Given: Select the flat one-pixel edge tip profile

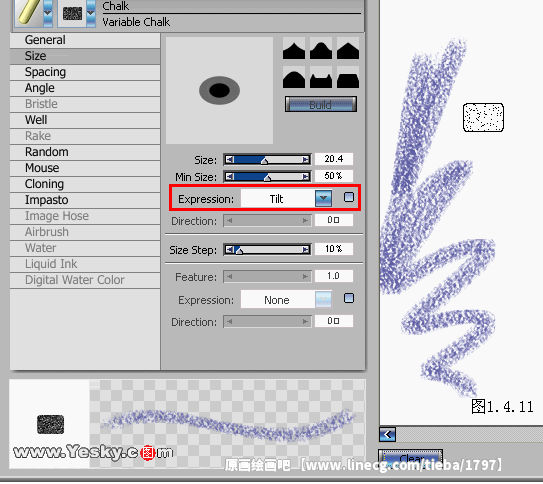Looking at the screenshot, I should (348, 78).
